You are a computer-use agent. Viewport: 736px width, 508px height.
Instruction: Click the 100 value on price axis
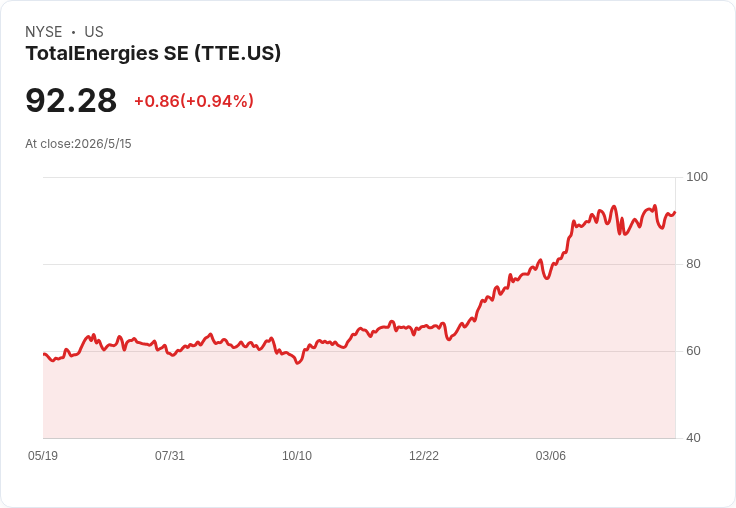[697, 177]
